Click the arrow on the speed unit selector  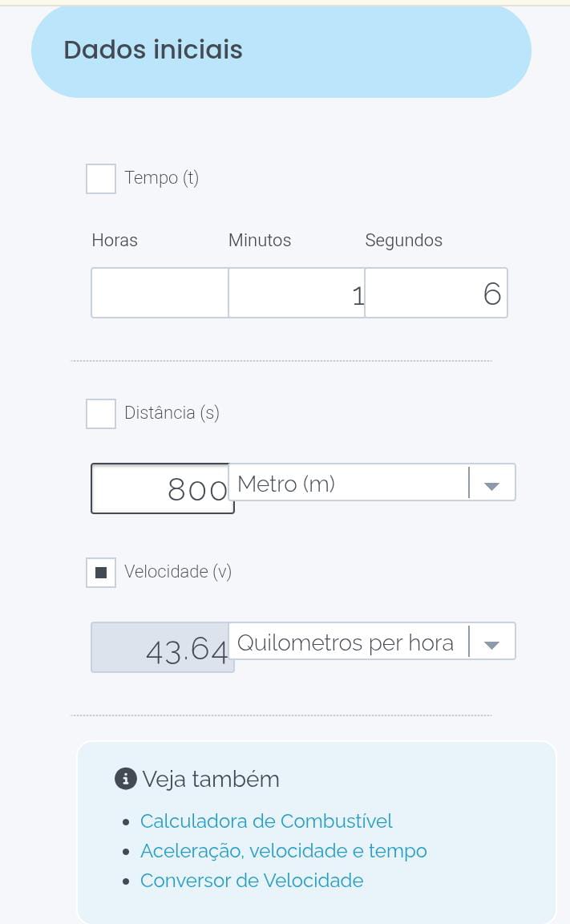coord(492,643)
